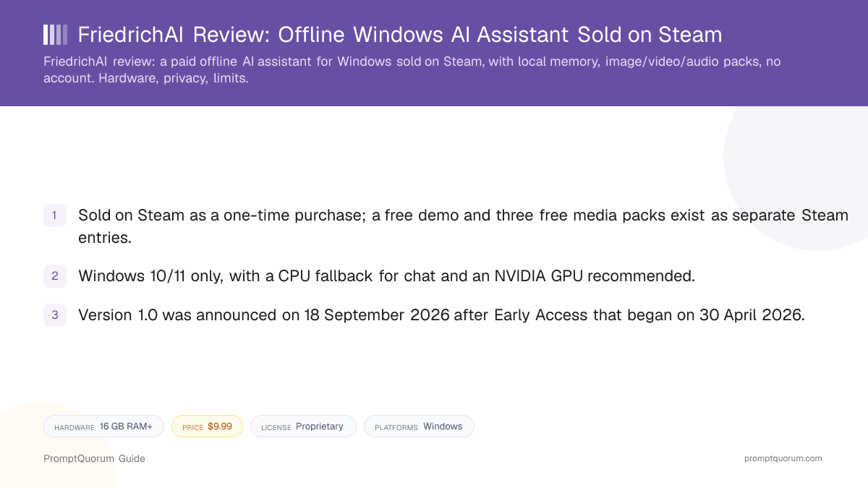Click the title 'FriedrichAI Review: Offline Windows AI Assistant'
Screen dimensions: 868x488
(x=400, y=35)
